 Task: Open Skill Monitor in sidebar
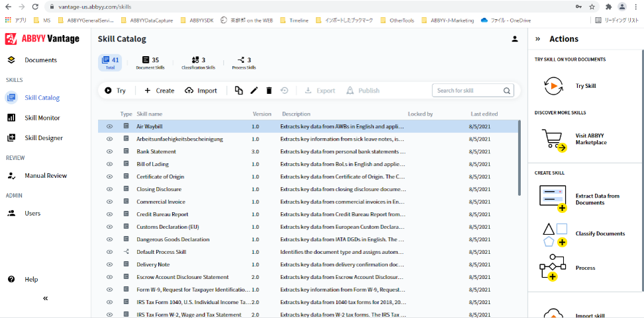[42, 118]
